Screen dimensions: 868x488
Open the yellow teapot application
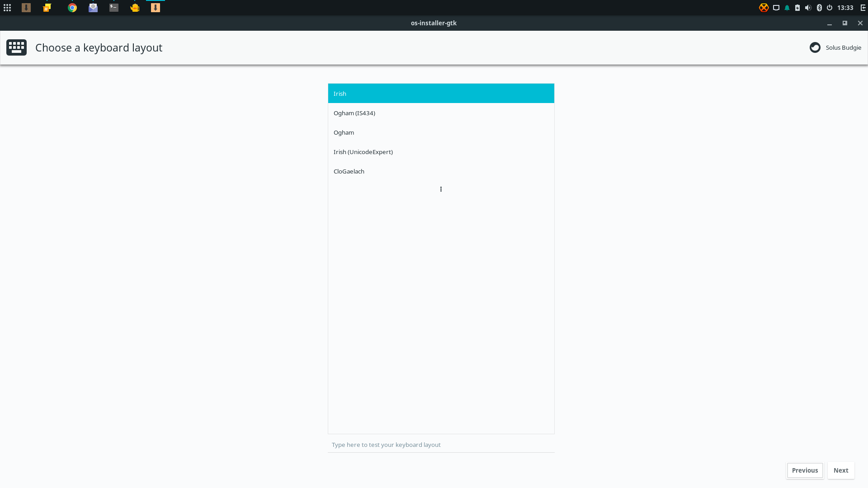(x=135, y=8)
